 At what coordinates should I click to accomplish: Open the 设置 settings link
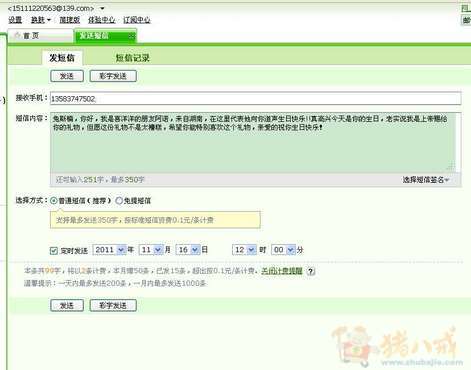15,20
